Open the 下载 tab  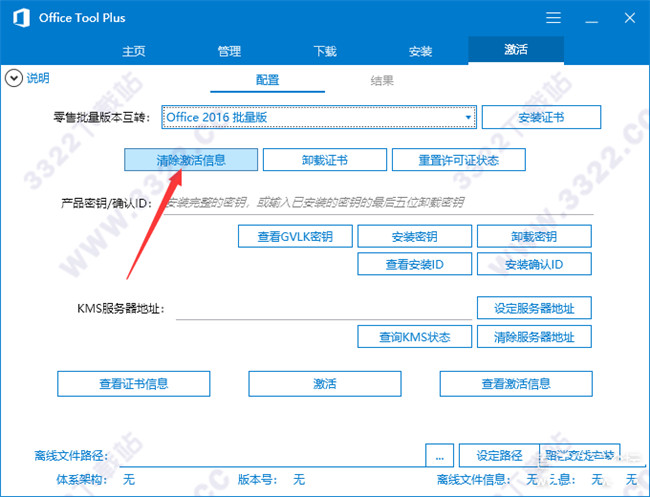point(325,51)
